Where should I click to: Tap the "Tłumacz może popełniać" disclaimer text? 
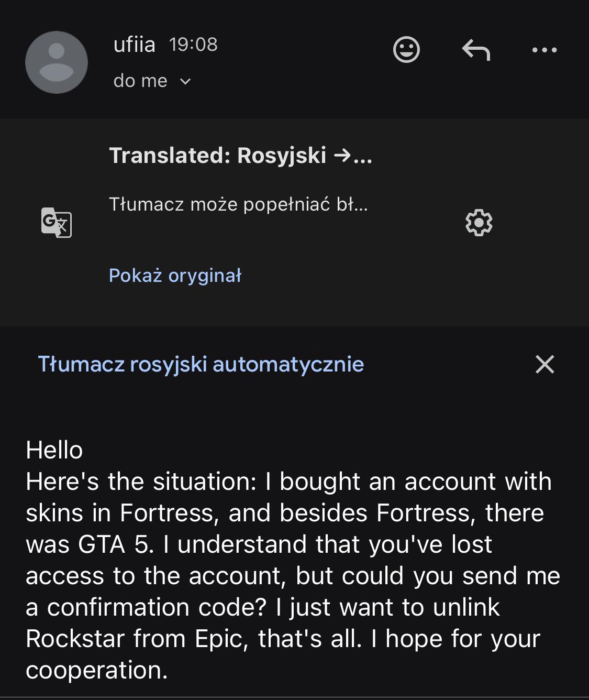pyautogui.click(x=238, y=204)
